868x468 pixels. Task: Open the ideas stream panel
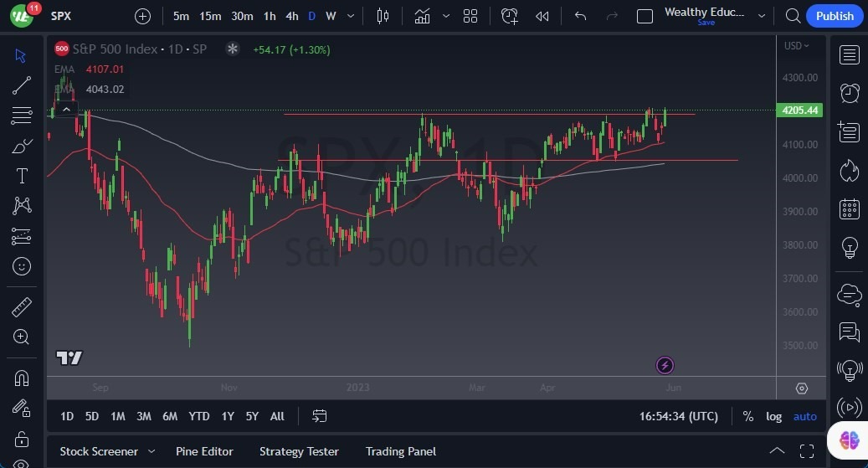[850, 370]
